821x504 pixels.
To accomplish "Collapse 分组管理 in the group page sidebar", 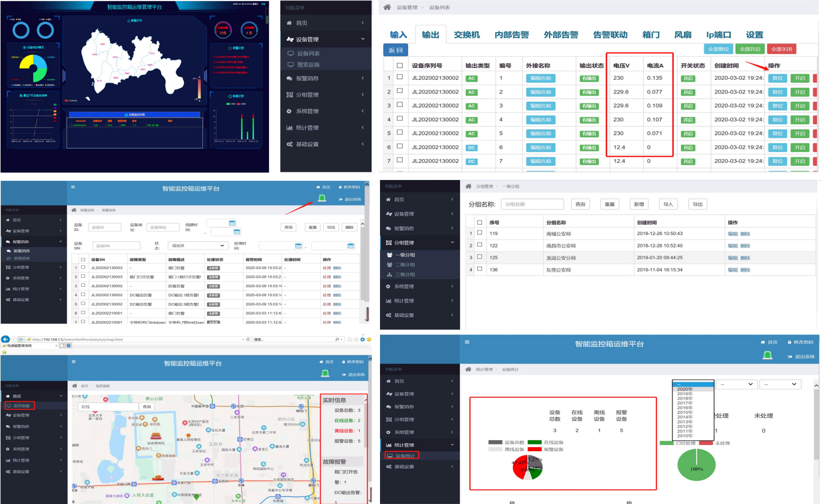I will pyautogui.click(x=452, y=242).
